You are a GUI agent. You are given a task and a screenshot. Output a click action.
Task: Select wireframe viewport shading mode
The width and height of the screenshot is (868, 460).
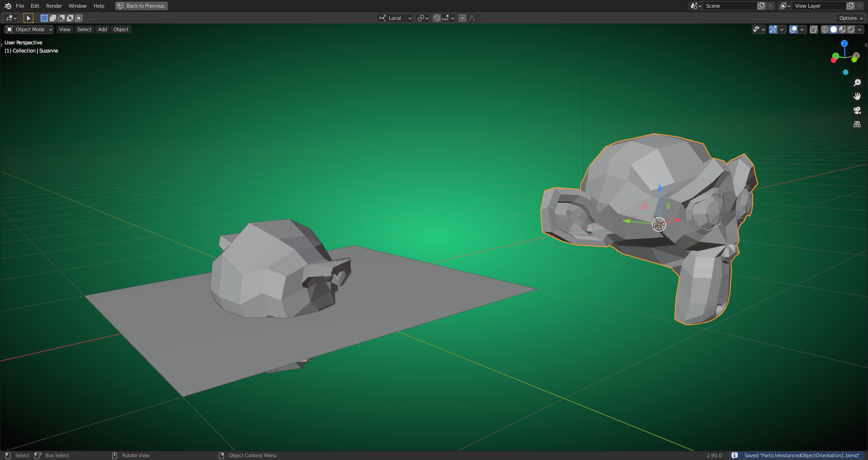pos(825,29)
